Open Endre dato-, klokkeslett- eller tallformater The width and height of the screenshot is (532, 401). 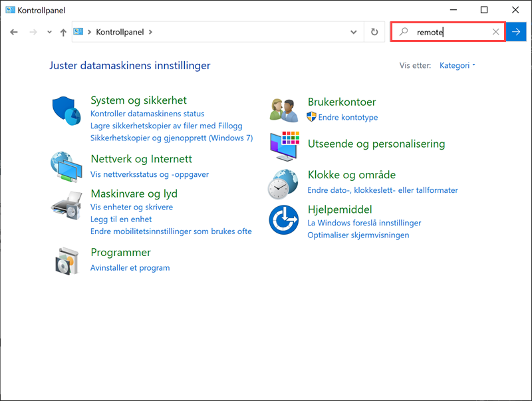(x=383, y=190)
